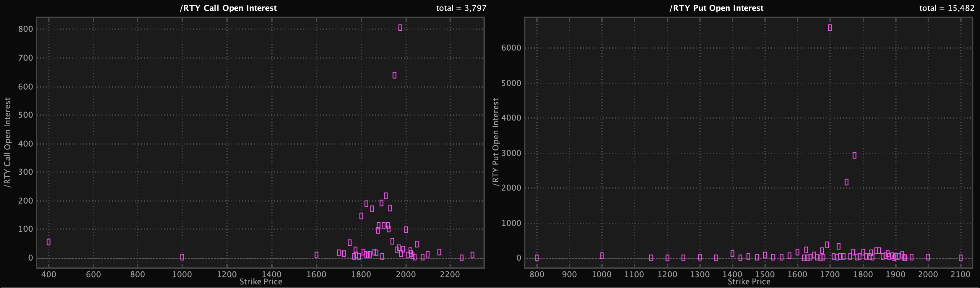Screen dimensions: 980x288
Task: Click the '2100' tick on put x-axis
Action: click(961, 274)
